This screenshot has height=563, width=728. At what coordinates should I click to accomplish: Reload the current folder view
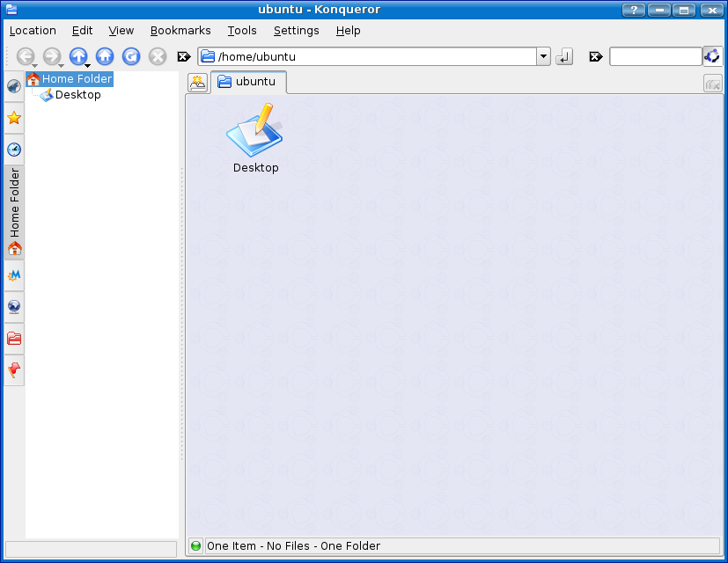131,56
